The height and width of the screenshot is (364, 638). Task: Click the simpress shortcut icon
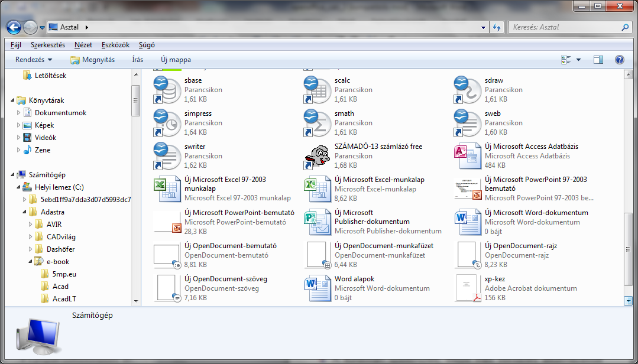pos(167,122)
